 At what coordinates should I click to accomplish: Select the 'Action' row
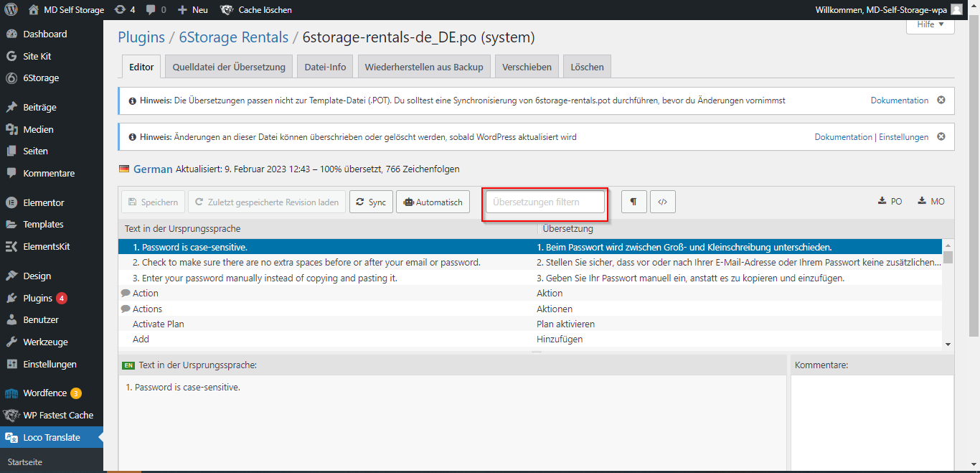click(530, 293)
